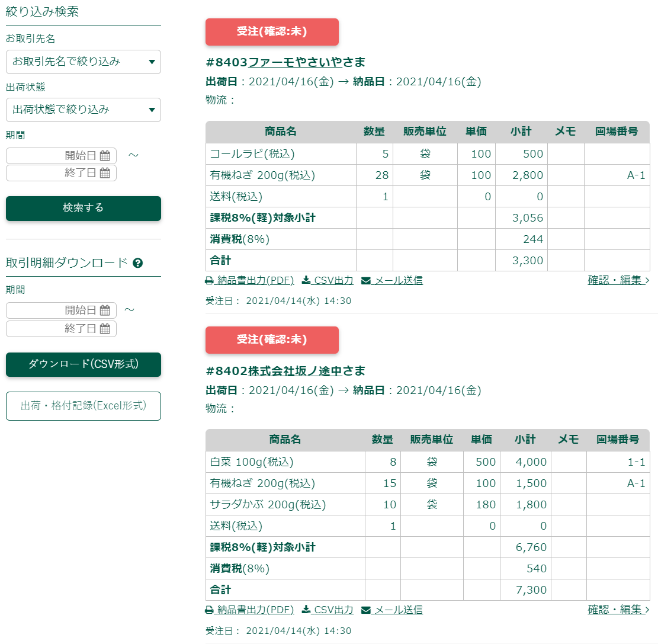Open calendar icon for search 開始日
Viewport: 658px width, 644px height.
coord(105,156)
